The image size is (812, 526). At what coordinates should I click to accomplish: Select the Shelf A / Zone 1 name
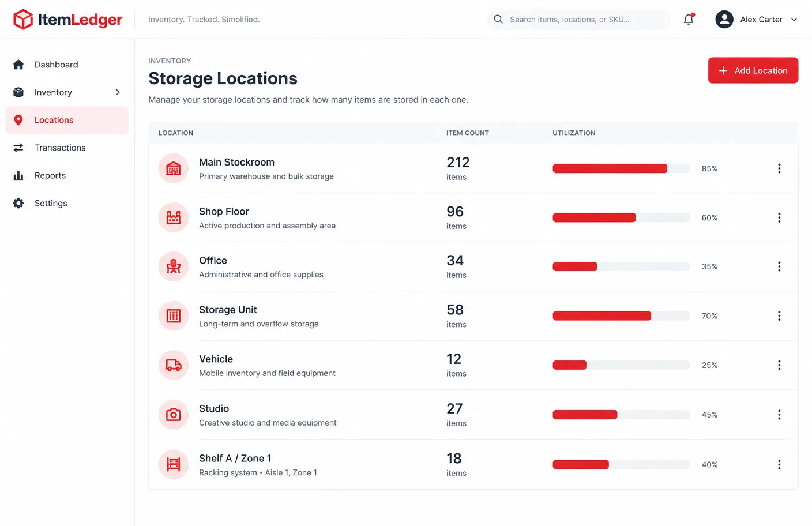click(235, 458)
